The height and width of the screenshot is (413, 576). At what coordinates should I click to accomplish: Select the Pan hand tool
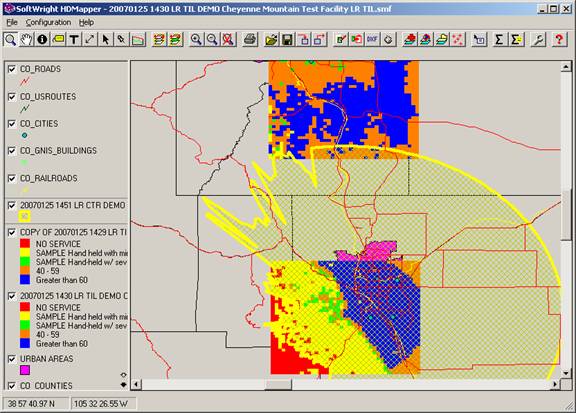click(x=26, y=39)
